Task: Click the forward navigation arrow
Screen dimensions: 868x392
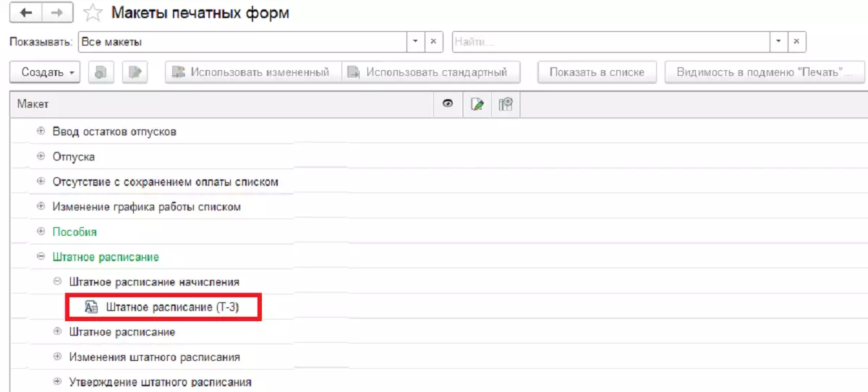Action: [x=56, y=13]
